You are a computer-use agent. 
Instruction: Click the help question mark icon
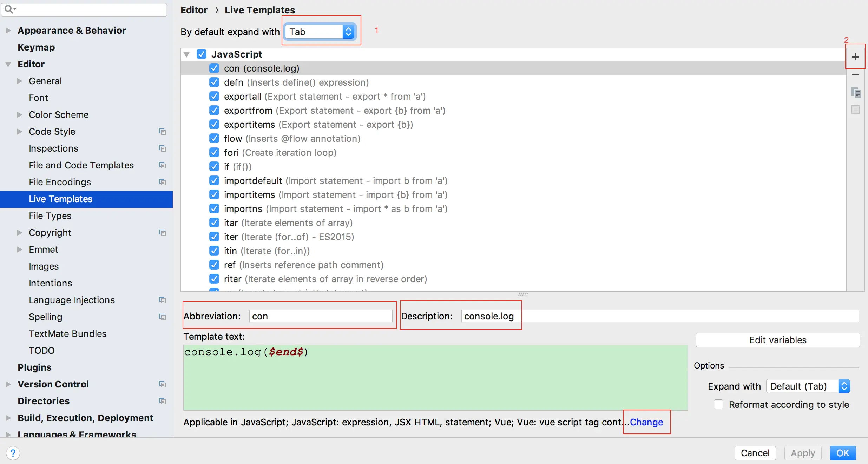click(13, 453)
